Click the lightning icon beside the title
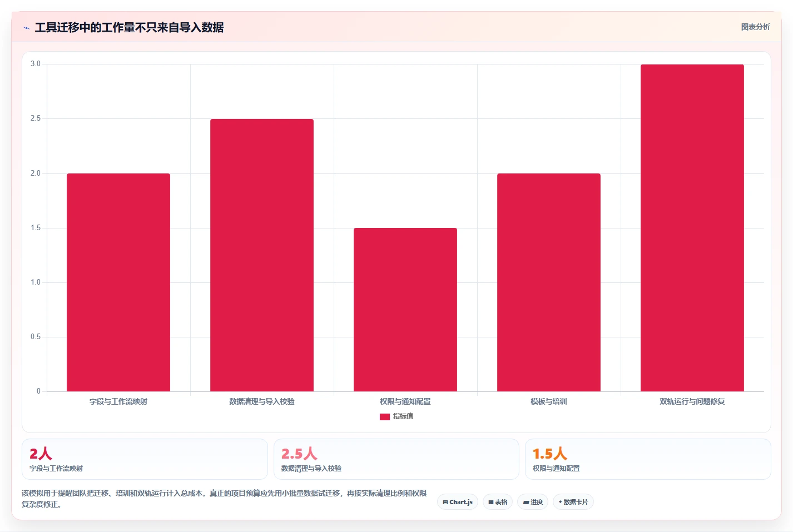The width and height of the screenshot is (793, 532). tap(26, 28)
